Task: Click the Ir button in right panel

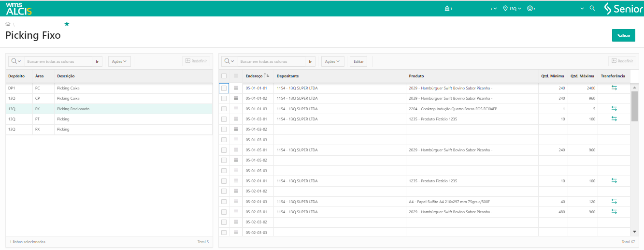Action: coord(310,61)
